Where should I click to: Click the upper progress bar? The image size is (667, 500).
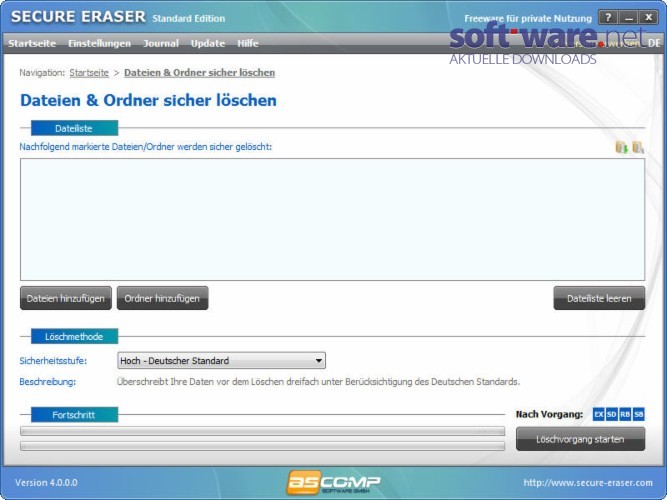(x=262, y=431)
